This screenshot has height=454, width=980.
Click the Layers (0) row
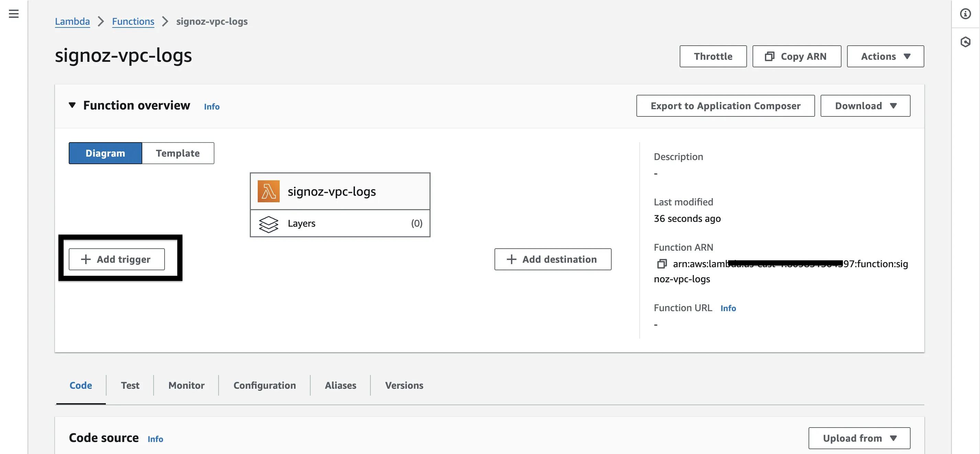[340, 223]
